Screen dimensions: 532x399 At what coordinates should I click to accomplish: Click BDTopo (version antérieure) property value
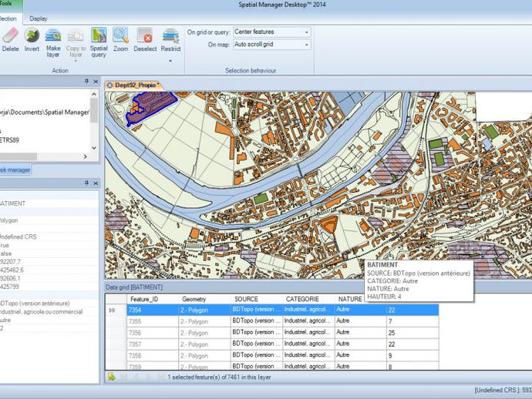click(35, 303)
